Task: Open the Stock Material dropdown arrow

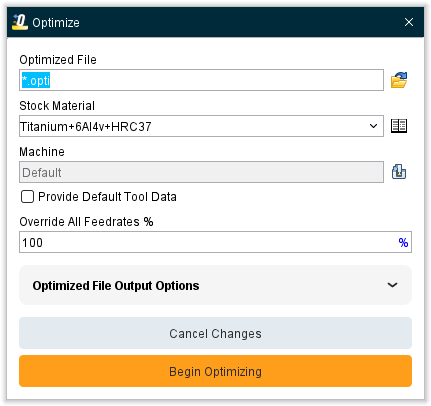Action: [x=373, y=126]
